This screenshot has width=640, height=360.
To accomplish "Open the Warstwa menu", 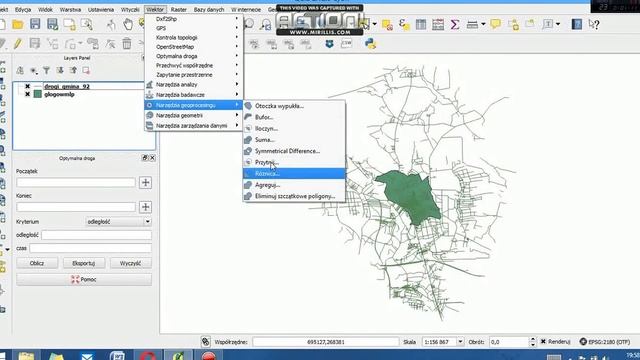I will pos(70,9).
